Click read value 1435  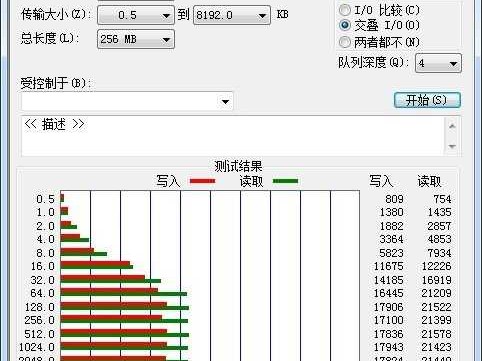440,212
